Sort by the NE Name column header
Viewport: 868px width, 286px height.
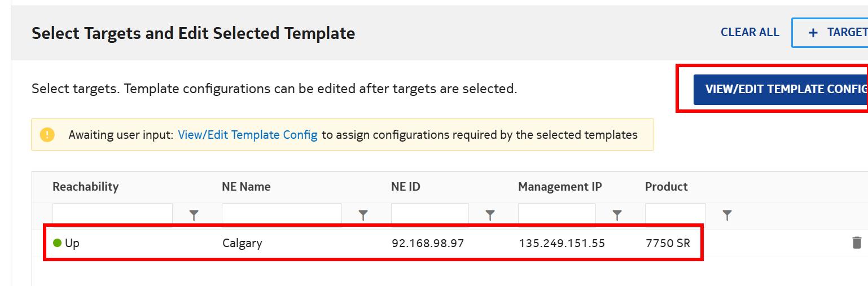tap(246, 187)
